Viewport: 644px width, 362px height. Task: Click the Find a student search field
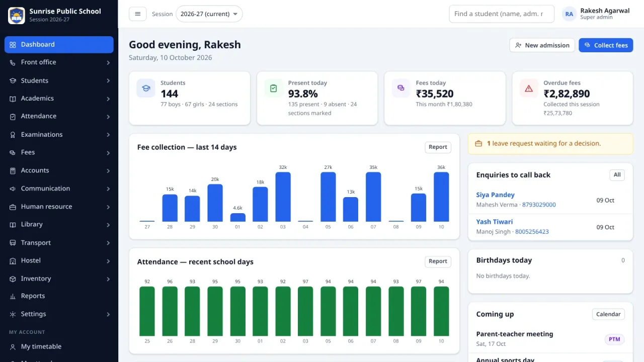coord(502,14)
